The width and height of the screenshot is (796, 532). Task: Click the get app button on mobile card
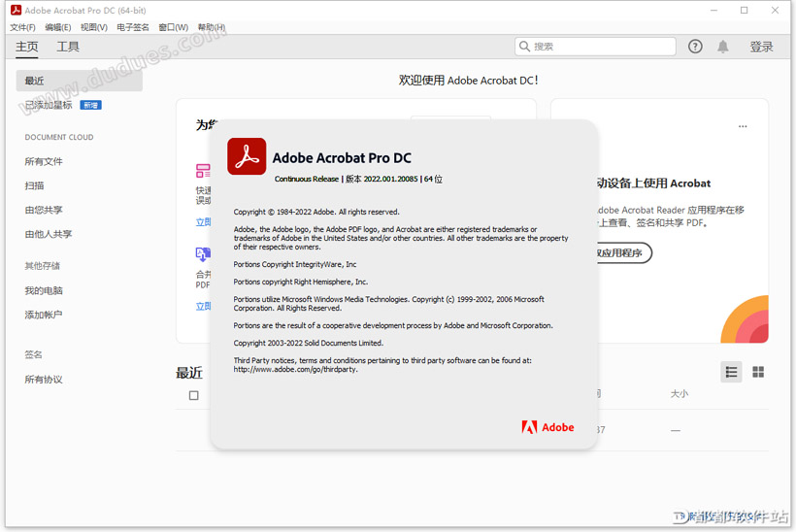[x=624, y=252]
